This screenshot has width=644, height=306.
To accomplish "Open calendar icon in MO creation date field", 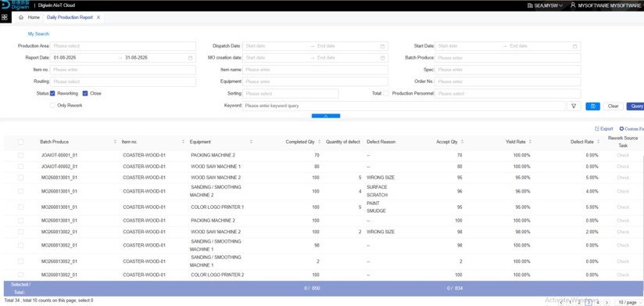I will point(382,58).
